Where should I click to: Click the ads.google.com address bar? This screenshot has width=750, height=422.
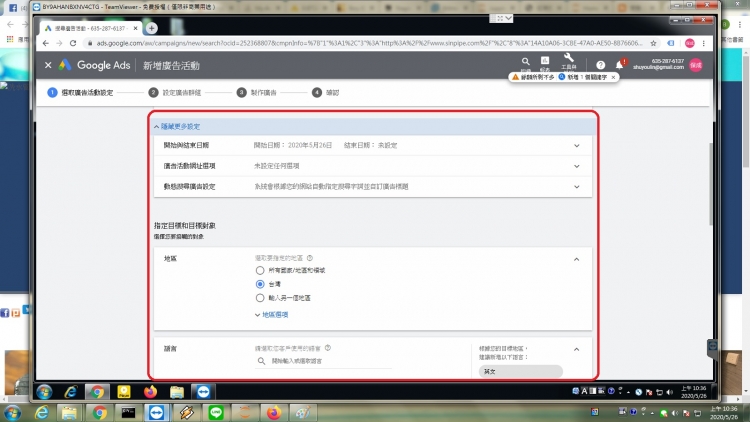pos(368,43)
